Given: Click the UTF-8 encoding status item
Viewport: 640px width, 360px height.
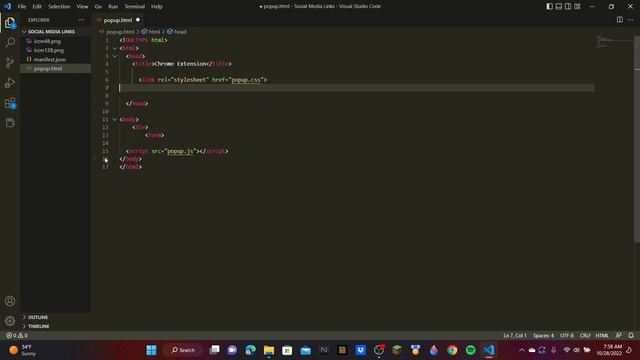Looking at the screenshot, I should pyautogui.click(x=567, y=335).
